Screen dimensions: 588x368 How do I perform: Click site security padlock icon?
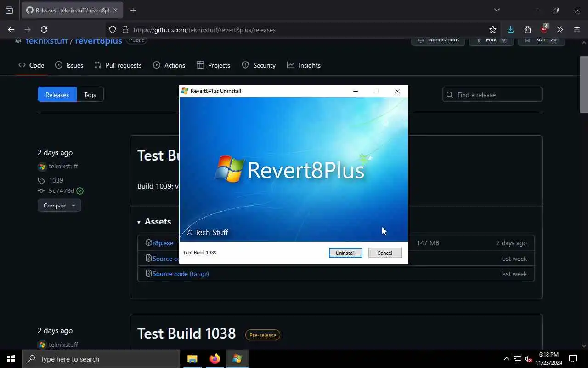[125, 29]
